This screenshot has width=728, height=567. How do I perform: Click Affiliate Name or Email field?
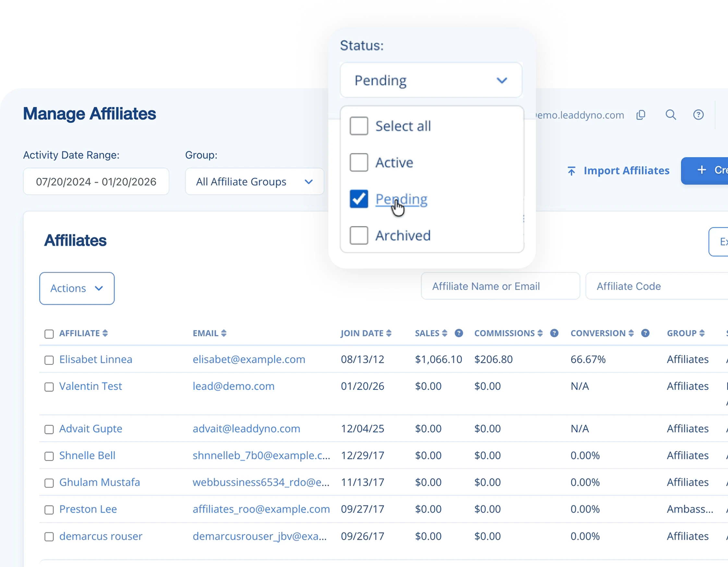click(500, 286)
